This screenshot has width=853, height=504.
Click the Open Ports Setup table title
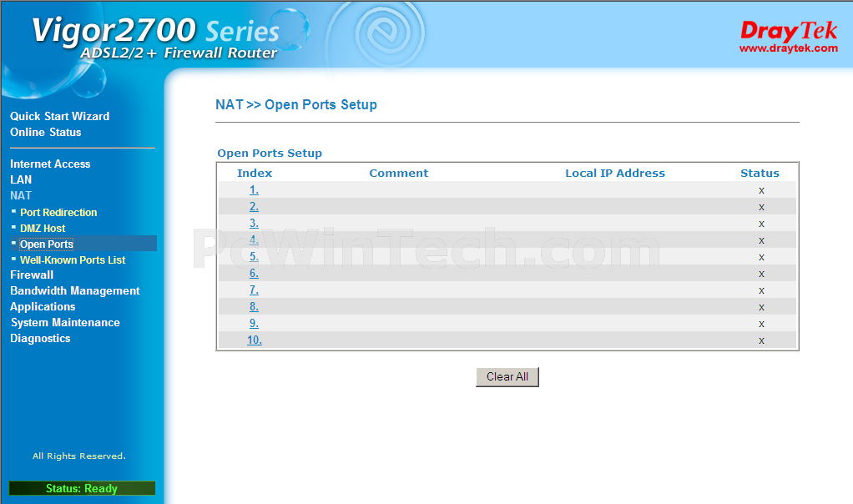coord(270,154)
